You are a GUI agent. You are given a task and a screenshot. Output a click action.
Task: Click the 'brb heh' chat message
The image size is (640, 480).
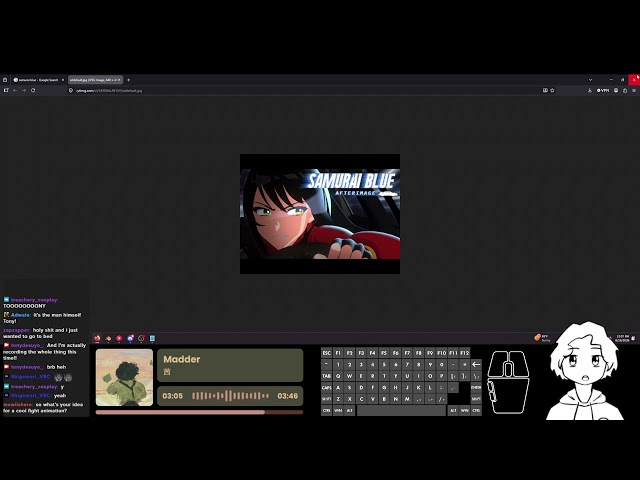click(x=56, y=367)
